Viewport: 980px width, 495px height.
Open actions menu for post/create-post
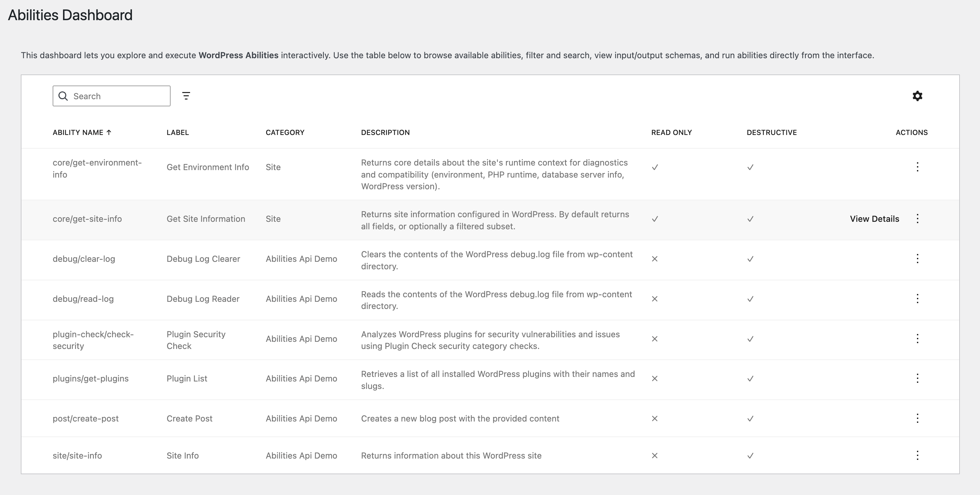pyautogui.click(x=917, y=418)
